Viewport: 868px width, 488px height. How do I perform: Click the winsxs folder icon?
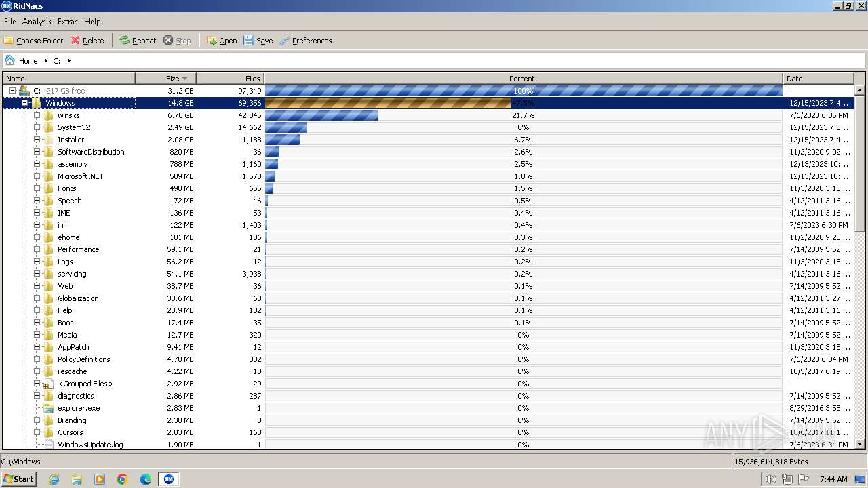point(48,115)
